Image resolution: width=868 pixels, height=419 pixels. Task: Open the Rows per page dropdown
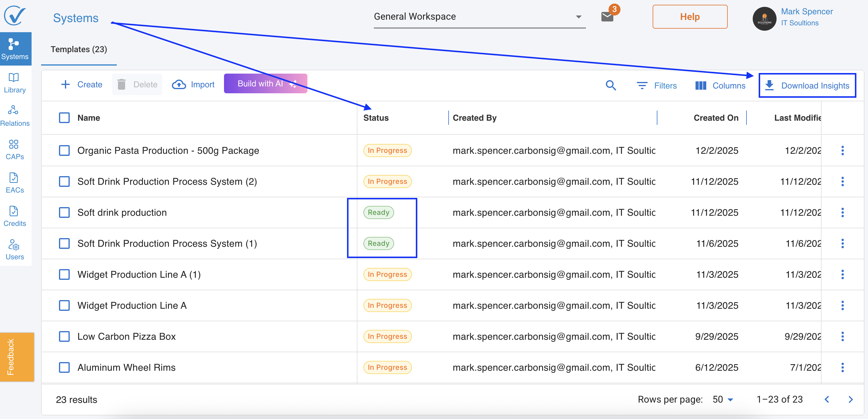pyautogui.click(x=723, y=399)
